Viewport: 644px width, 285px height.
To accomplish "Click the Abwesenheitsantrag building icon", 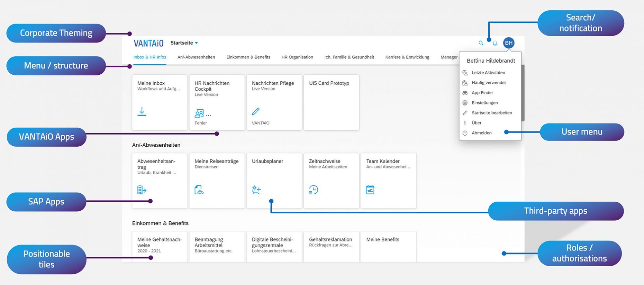I will (x=142, y=190).
